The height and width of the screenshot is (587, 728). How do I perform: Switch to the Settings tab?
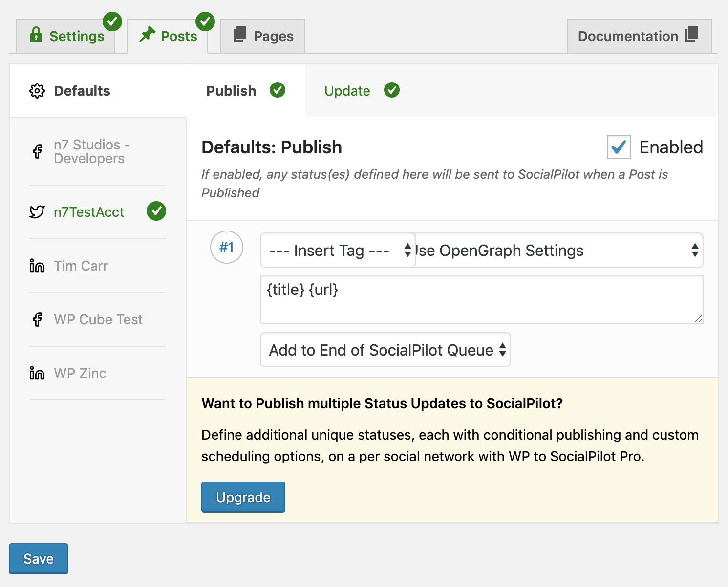65,36
